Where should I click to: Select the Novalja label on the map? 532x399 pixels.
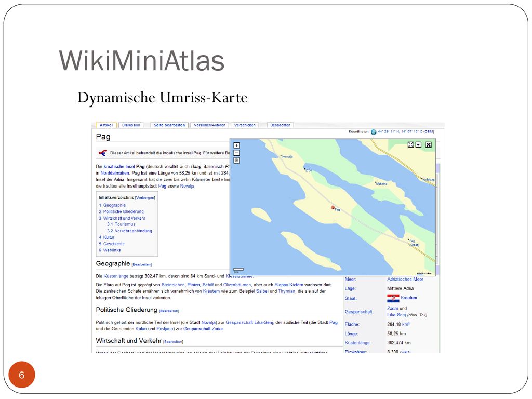click(287, 157)
